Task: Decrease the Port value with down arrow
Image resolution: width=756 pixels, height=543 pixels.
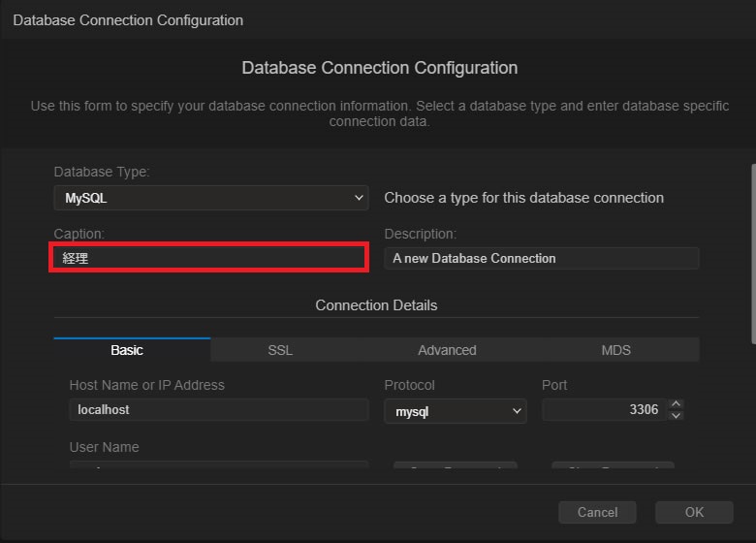Action: 677,416
